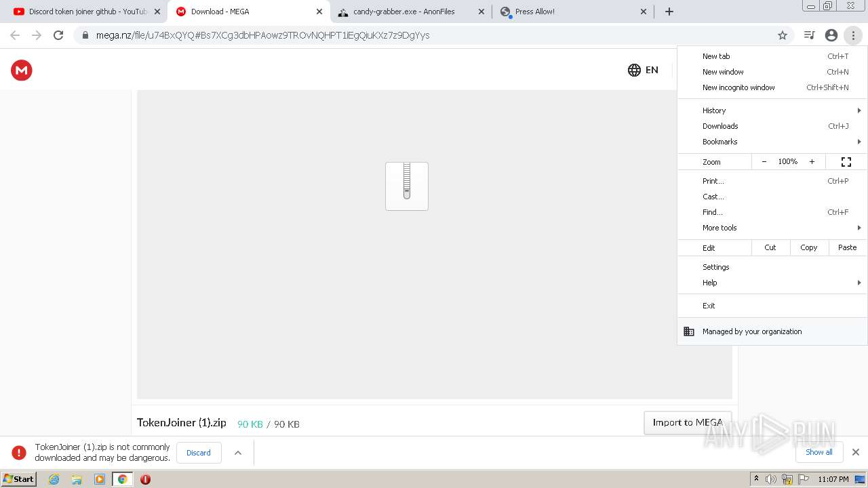The image size is (868, 488).
Task: Click the Chrome taskbar icon
Action: click(x=123, y=479)
